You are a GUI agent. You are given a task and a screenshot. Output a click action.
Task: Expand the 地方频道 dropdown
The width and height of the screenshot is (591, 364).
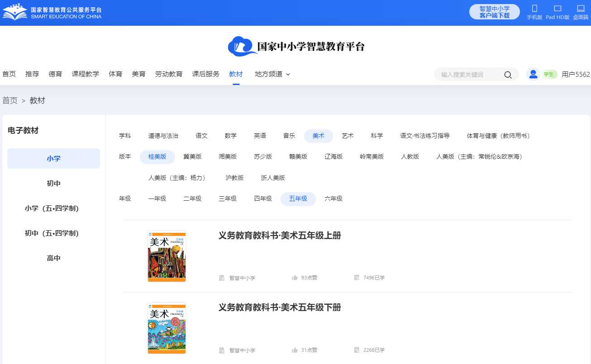(272, 74)
